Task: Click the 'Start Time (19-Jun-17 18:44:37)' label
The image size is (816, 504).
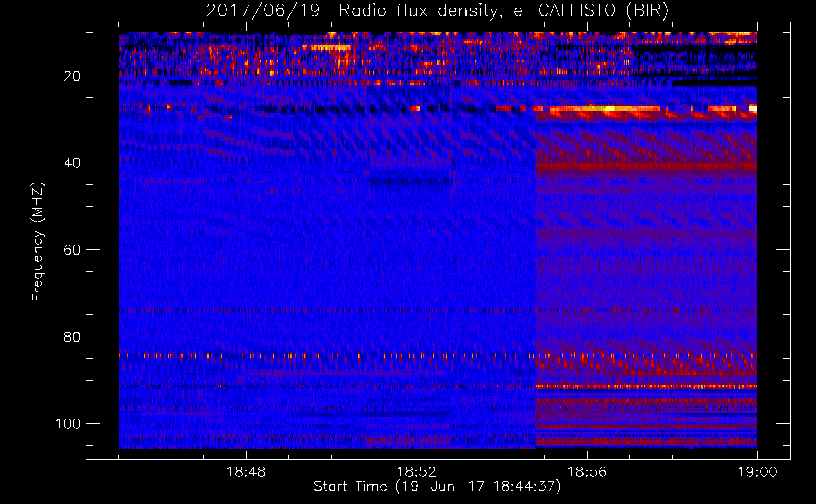Action: [x=437, y=487]
